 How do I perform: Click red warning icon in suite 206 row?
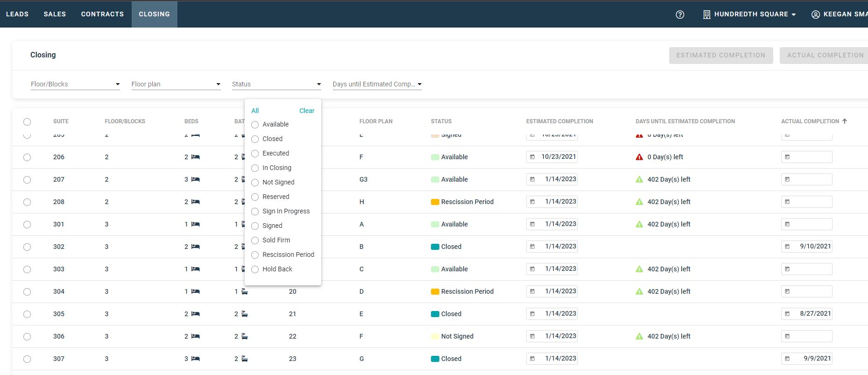[640, 157]
